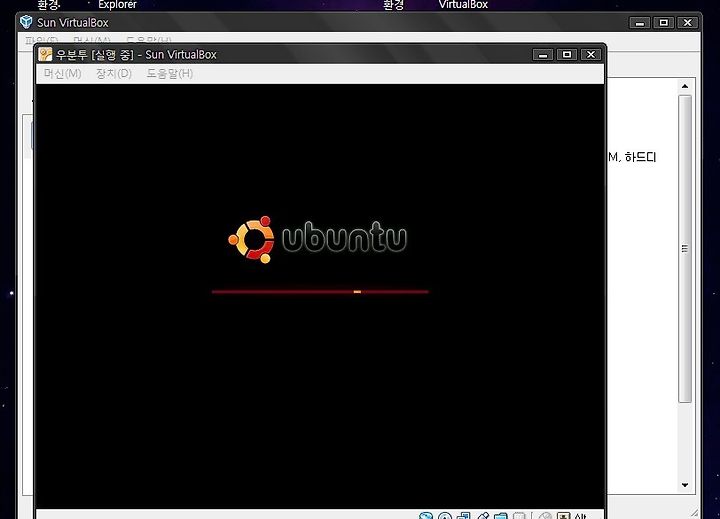Open the 장치(D) devices menu

click(x=113, y=73)
